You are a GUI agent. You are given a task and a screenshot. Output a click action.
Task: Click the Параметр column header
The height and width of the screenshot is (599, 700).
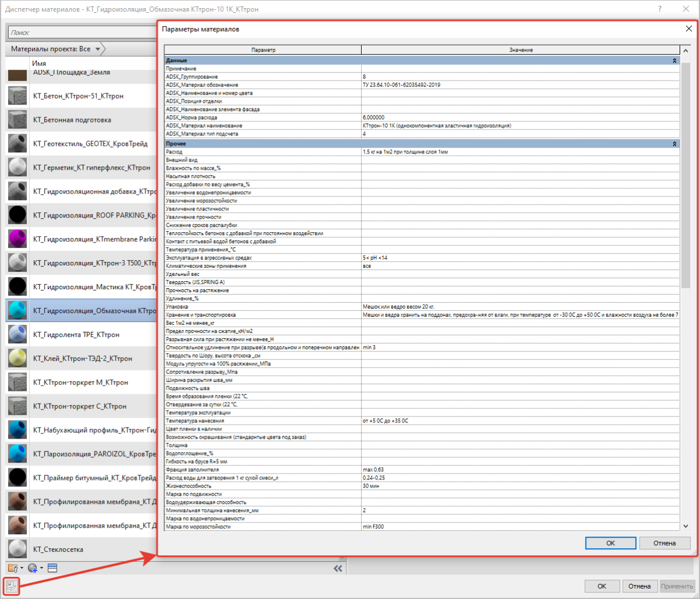(263, 50)
